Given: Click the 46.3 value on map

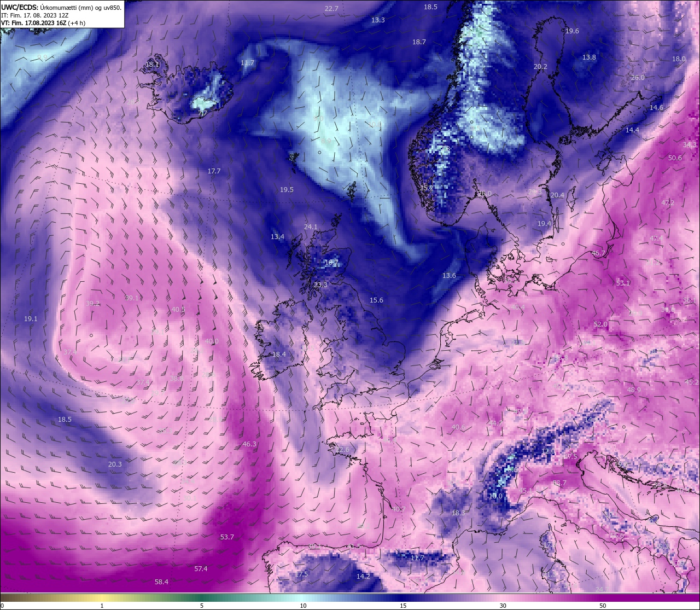Looking at the screenshot, I should click(x=249, y=444).
